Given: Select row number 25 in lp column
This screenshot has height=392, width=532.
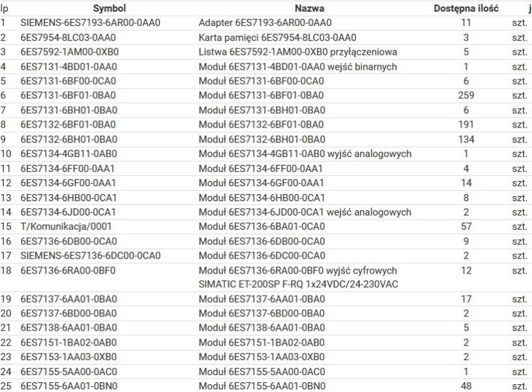Looking at the screenshot, I should pos(6,386).
